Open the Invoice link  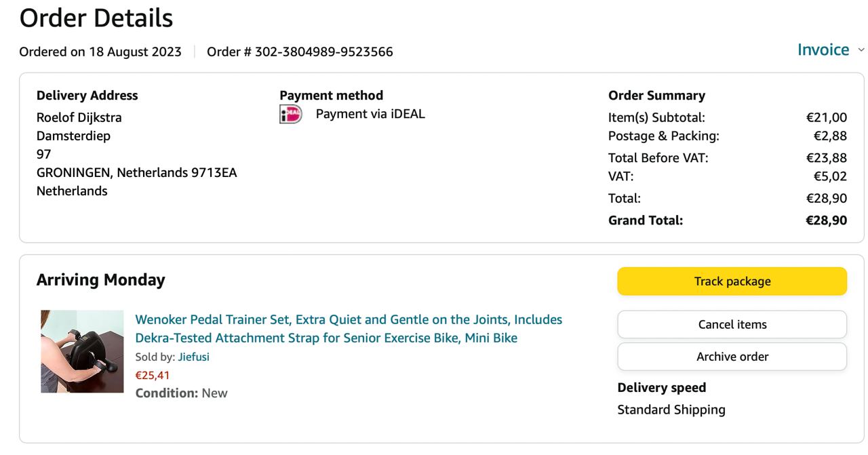[x=823, y=50]
